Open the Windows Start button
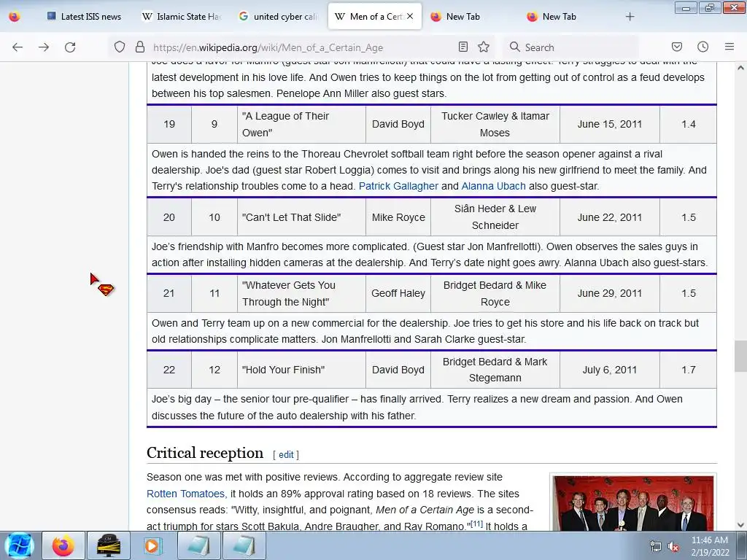The image size is (747, 560). 19,545
